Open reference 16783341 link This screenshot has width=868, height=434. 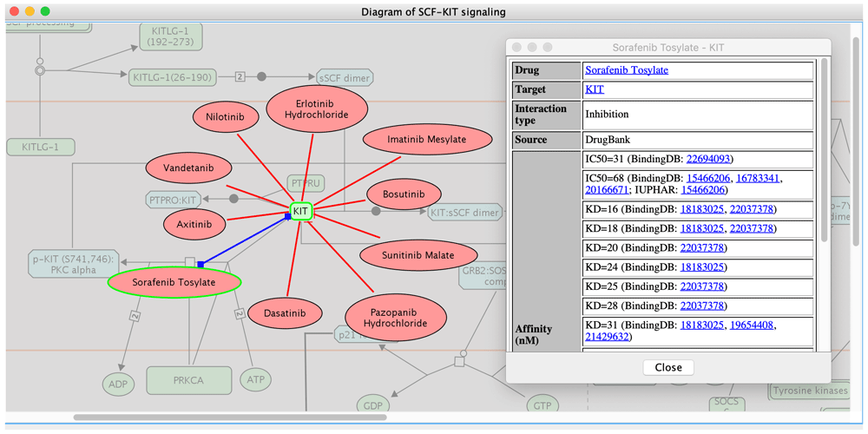pos(758,179)
